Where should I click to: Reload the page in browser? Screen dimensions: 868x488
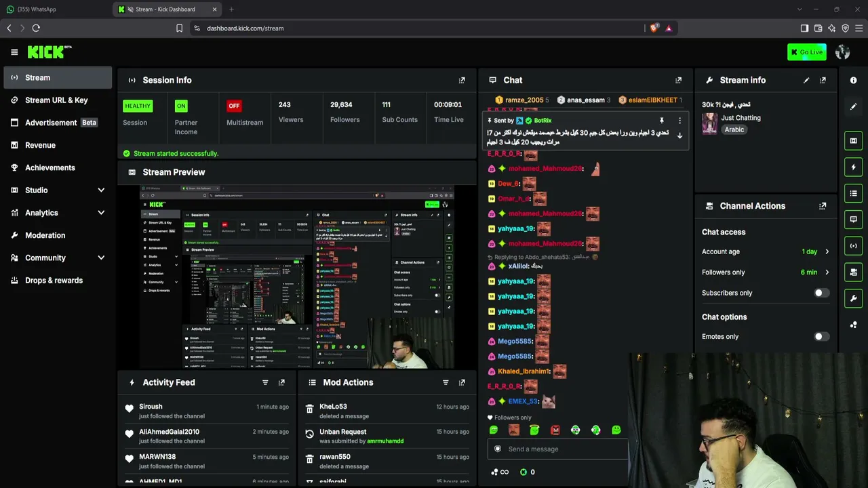point(36,28)
